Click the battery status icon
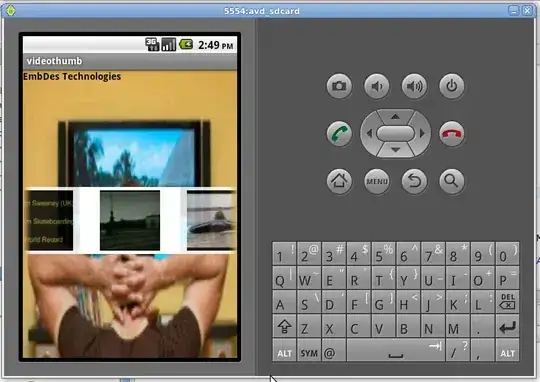 pos(186,44)
